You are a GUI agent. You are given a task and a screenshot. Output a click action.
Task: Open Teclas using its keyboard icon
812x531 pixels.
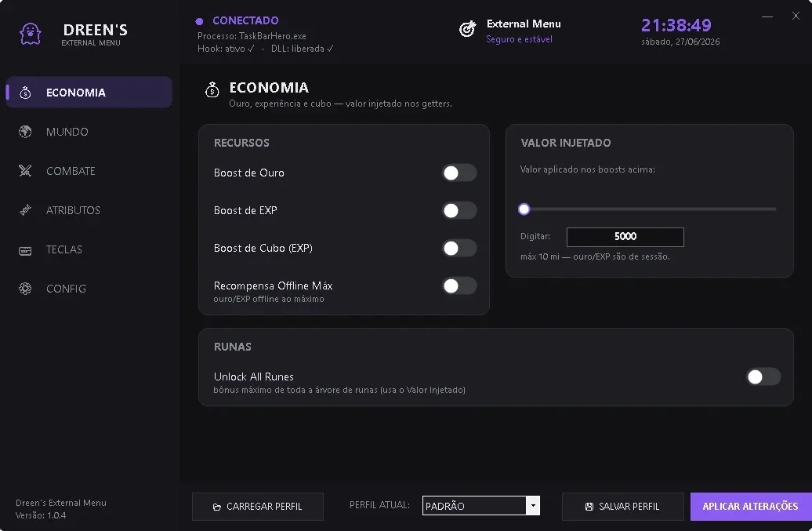tap(25, 251)
